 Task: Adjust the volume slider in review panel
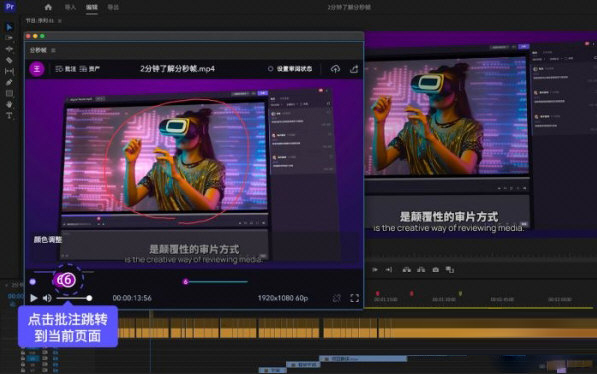tap(73, 298)
